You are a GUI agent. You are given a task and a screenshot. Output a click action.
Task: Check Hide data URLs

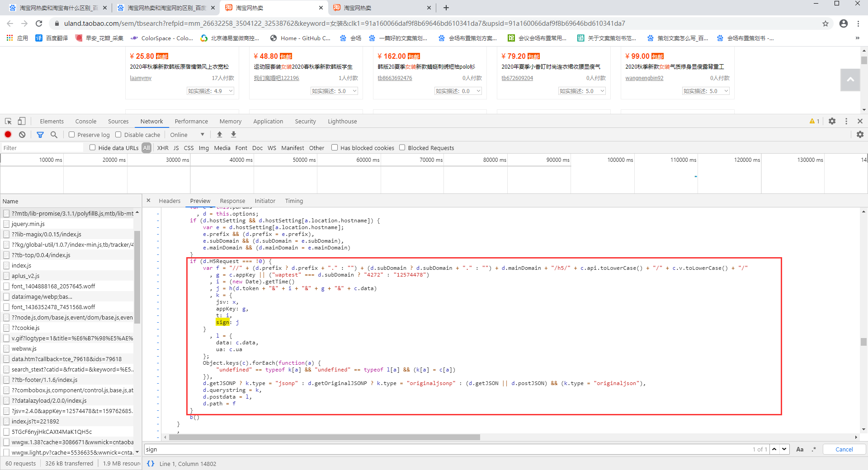(93, 148)
